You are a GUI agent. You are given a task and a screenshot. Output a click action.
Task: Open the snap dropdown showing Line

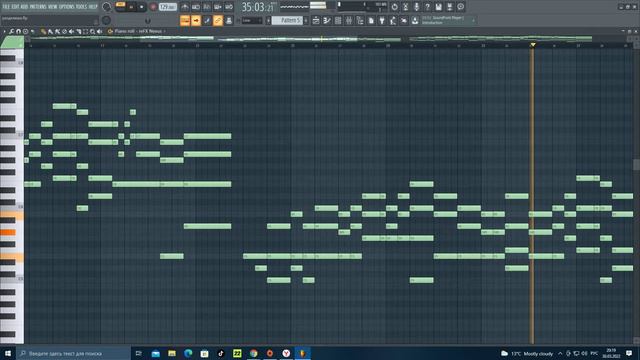(x=252, y=20)
